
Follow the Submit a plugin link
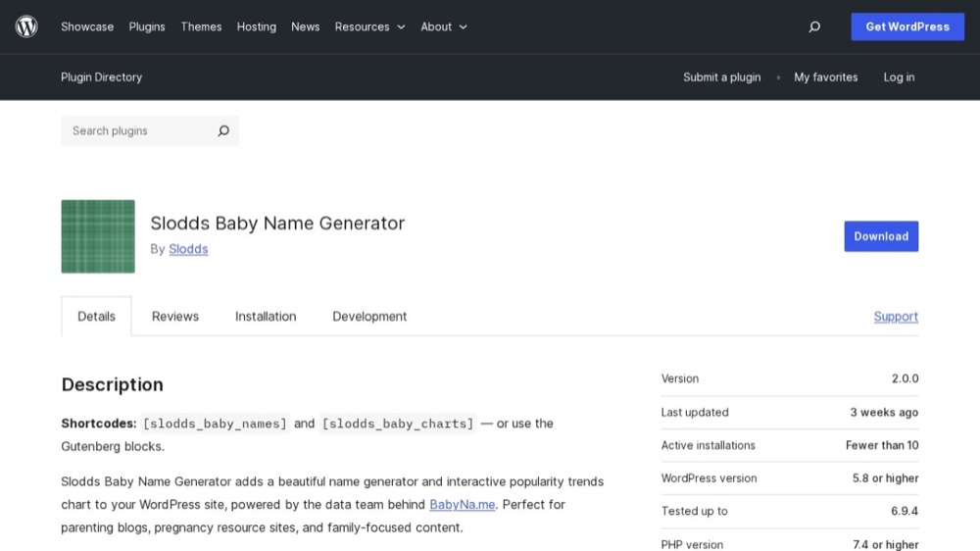[x=722, y=76]
